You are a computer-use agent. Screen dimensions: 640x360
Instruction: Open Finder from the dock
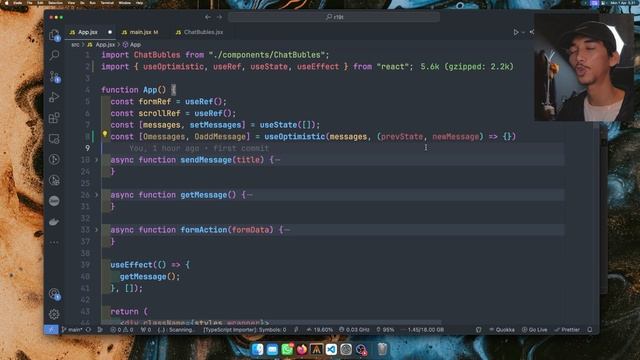click(258, 349)
